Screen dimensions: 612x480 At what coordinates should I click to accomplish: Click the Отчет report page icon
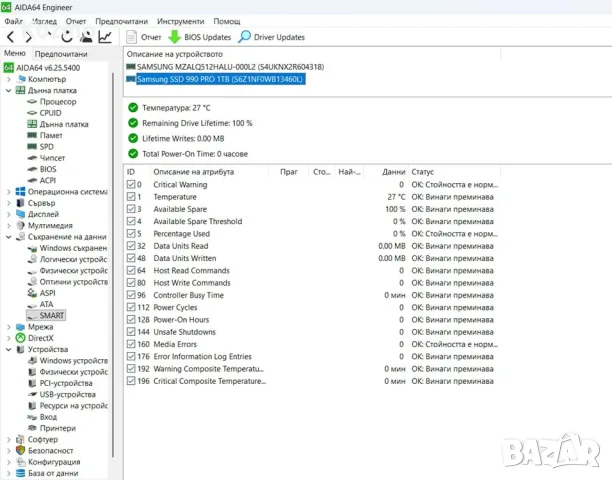[132, 37]
